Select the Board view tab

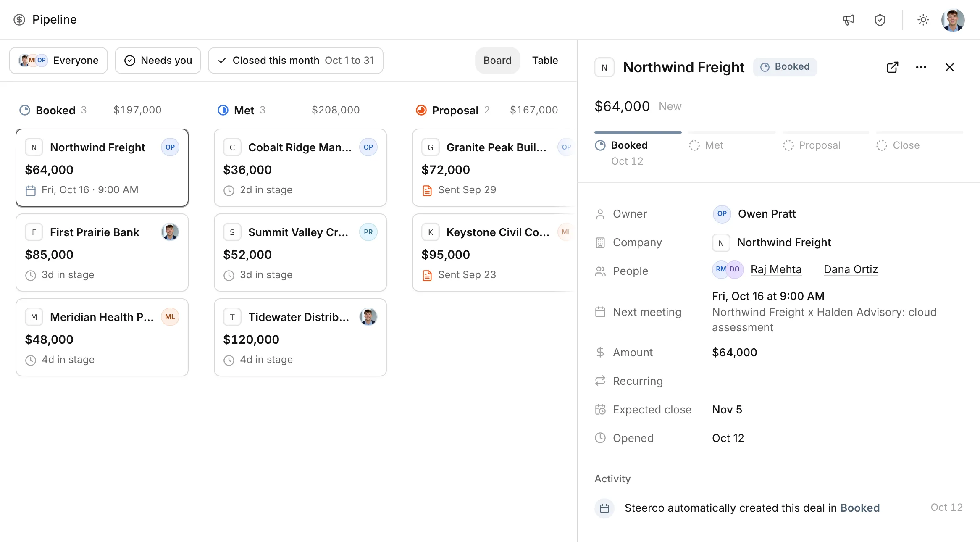click(497, 61)
